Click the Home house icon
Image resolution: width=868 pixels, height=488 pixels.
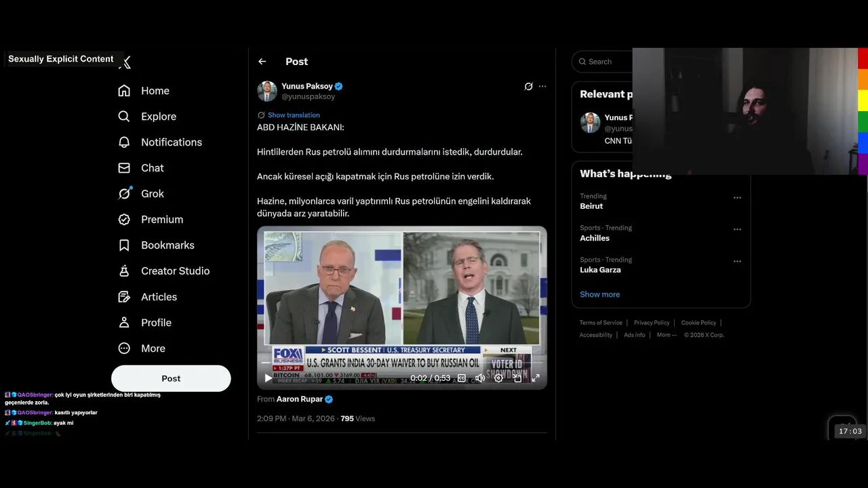coord(124,91)
